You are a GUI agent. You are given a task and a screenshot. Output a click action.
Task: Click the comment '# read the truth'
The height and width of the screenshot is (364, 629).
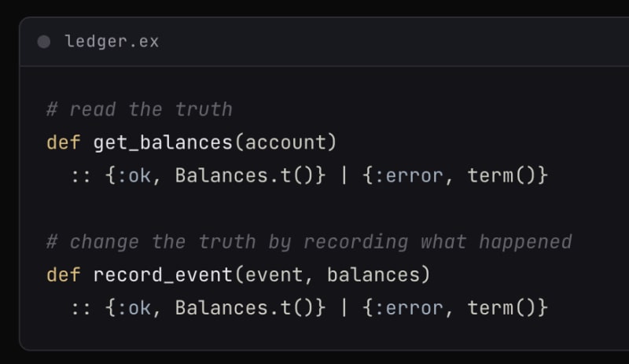point(139,109)
